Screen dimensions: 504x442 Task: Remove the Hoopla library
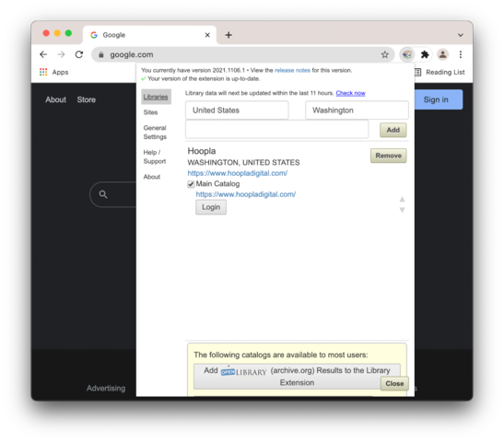[388, 156]
